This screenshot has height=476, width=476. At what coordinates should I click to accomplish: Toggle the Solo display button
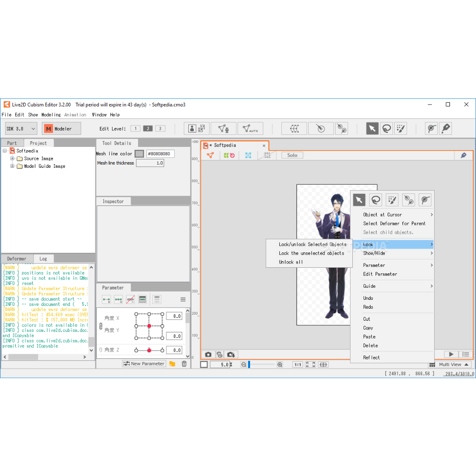tap(292, 155)
